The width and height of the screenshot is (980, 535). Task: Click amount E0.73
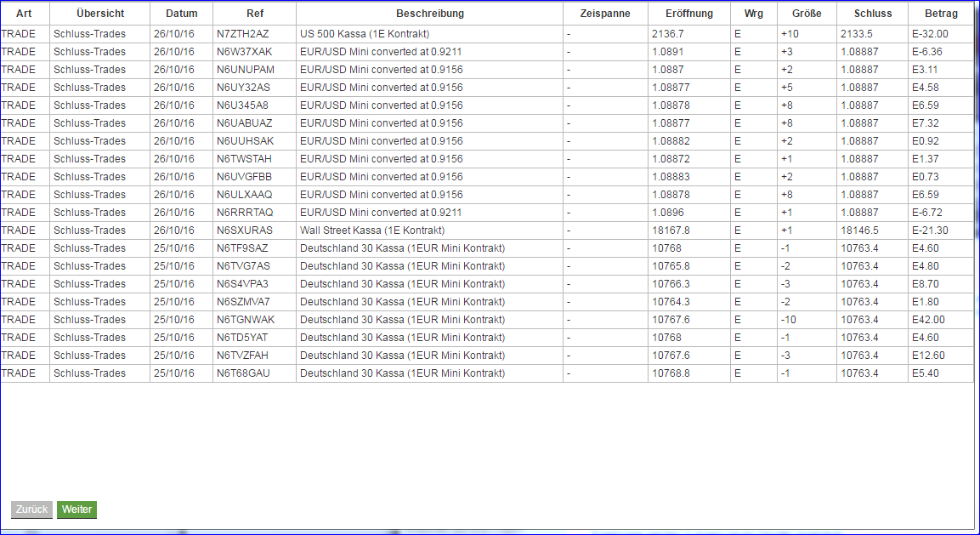click(926, 176)
